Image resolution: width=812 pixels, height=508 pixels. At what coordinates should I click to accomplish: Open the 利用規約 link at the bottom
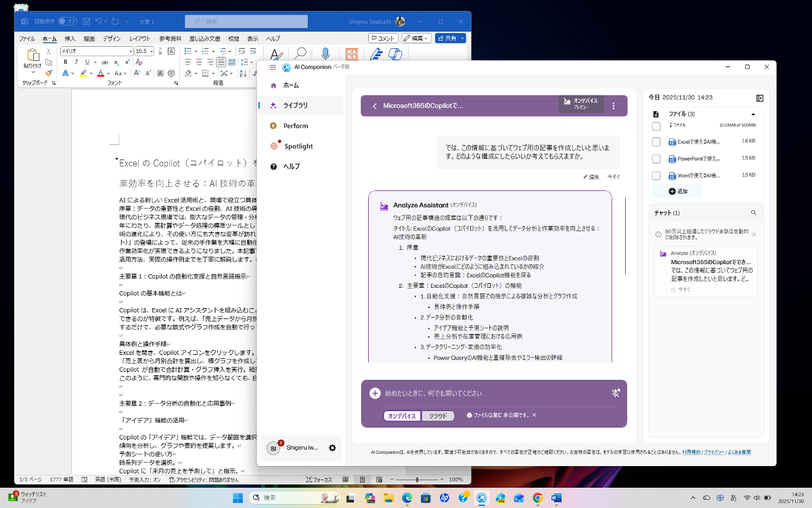691,452
